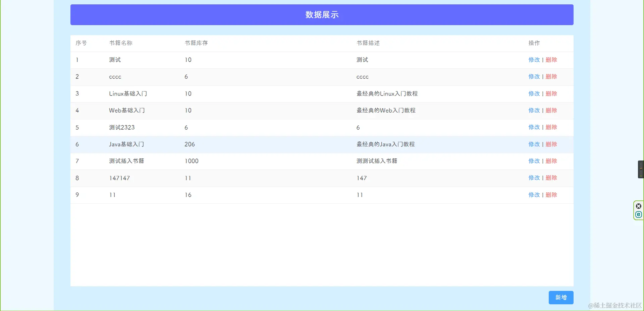Select the Linux基础入门 book name cell

[x=128, y=94]
